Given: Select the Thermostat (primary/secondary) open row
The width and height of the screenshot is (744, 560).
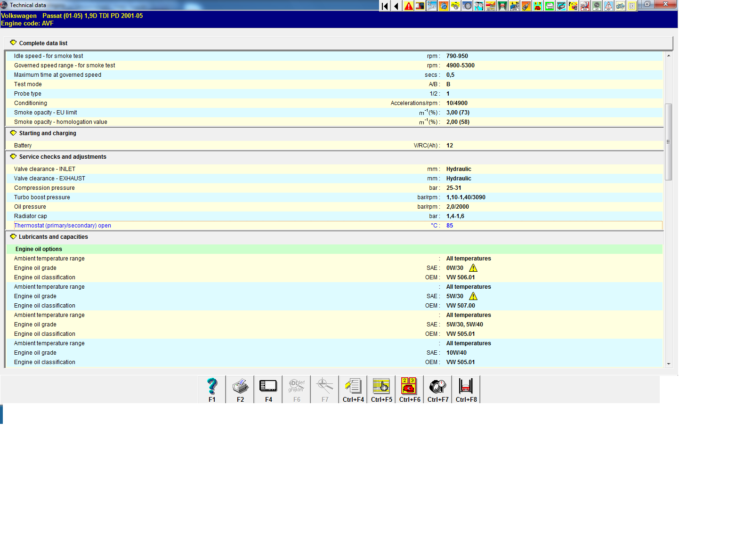Looking at the screenshot, I should pyautogui.click(x=334, y=226).
